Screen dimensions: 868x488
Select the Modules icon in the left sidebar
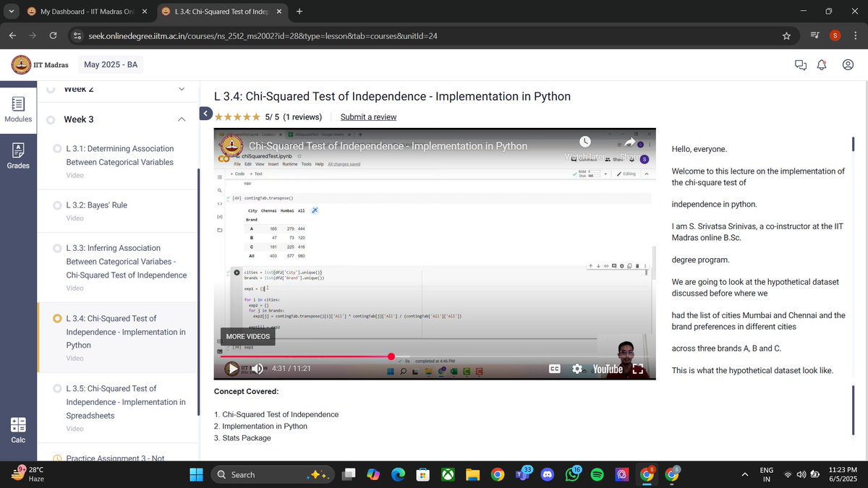[17, 108]
